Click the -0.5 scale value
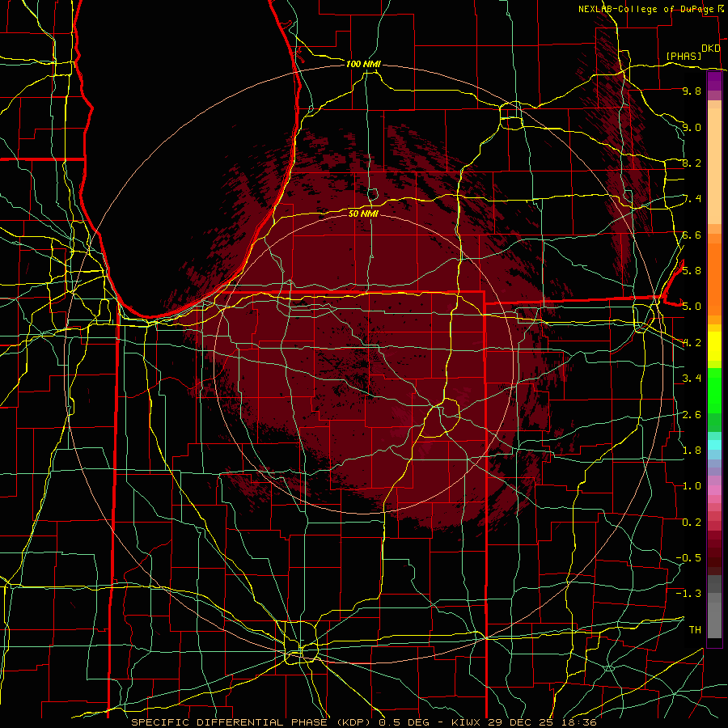This screenshot has height=728, width=728. point(688,558)
